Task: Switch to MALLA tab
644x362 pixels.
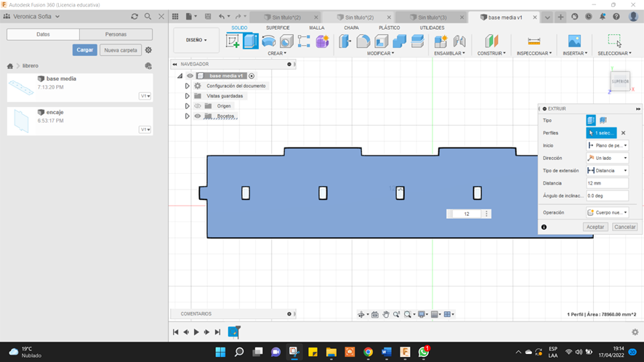Action: (317, 28)
